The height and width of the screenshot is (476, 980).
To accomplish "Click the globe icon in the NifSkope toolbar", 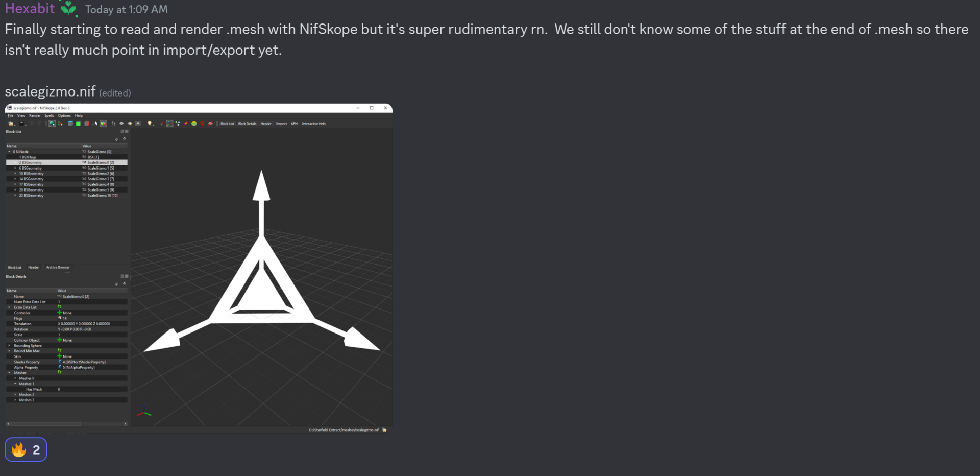I will coord(52,124).
